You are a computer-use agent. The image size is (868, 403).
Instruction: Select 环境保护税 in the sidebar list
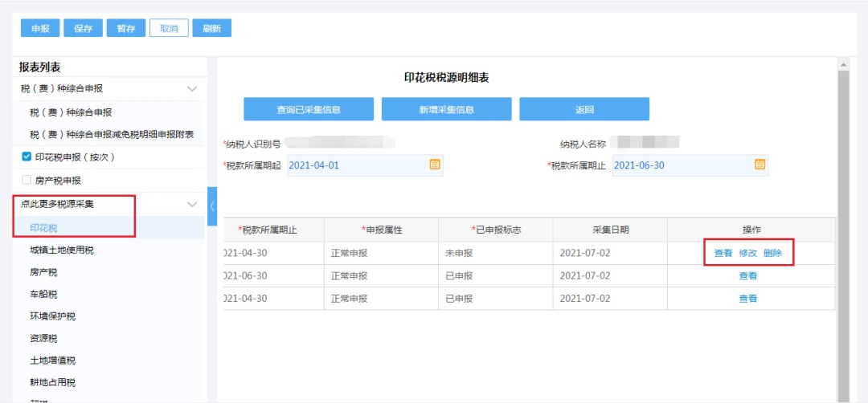point(56,316)
